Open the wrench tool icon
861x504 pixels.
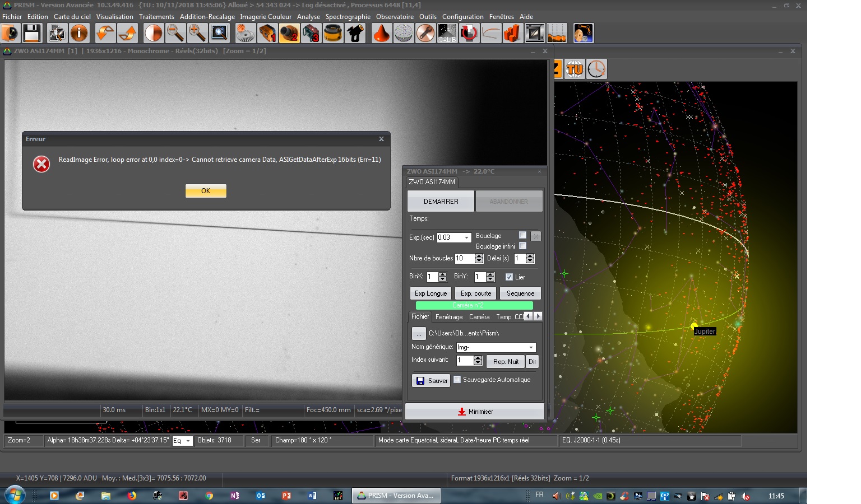(x=425, y=34)
